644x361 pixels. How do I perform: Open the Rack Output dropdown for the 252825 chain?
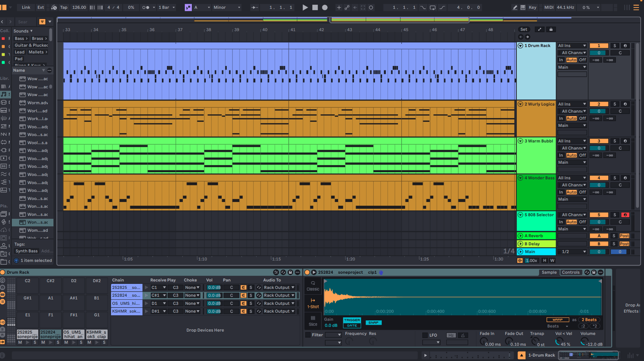pos(279,288)
